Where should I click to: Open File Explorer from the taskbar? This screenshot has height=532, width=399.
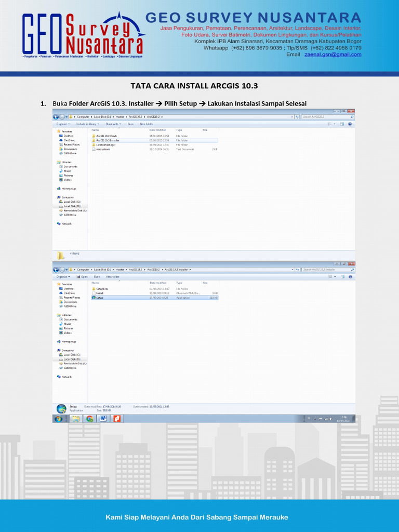[x=75, y=419]
